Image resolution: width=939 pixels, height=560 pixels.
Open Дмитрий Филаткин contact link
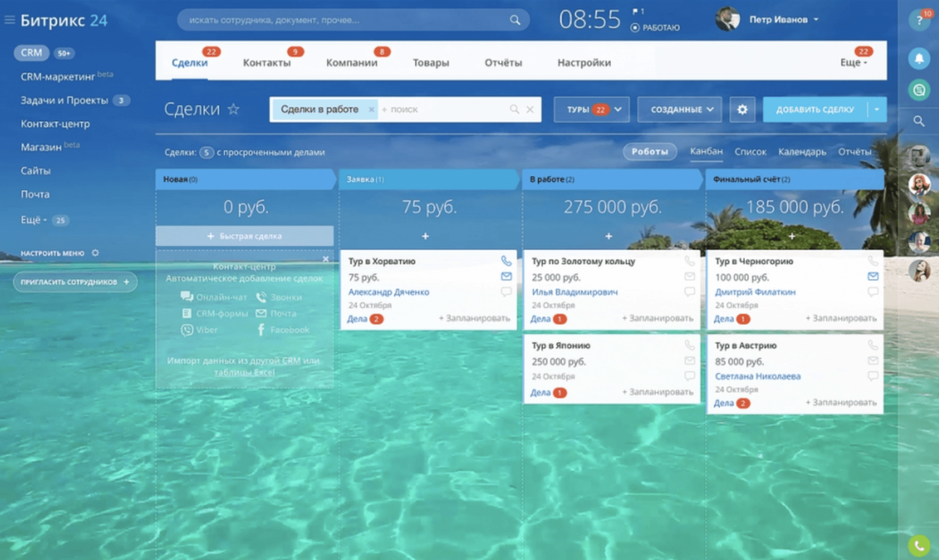point(755,292)
